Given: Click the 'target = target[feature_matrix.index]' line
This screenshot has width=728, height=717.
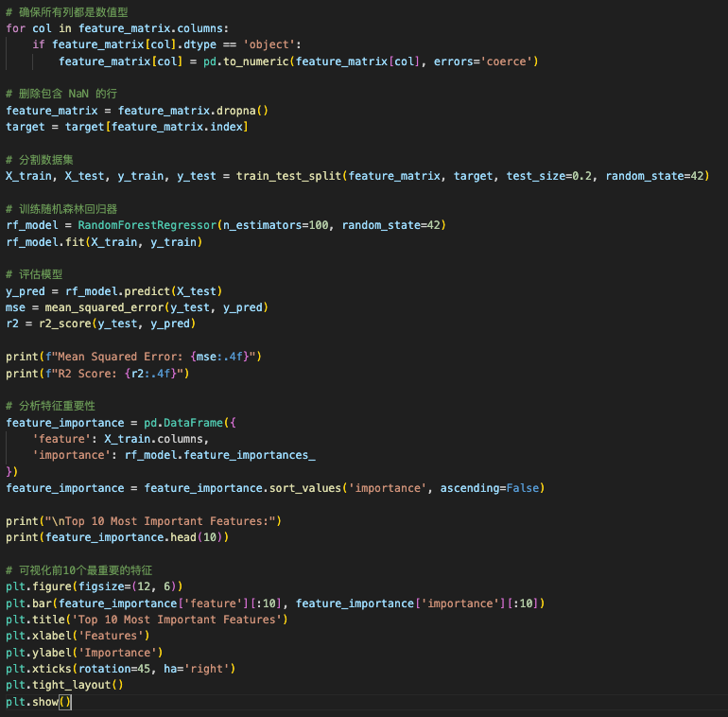Looking at the screenshot, I should click(127, 127).
